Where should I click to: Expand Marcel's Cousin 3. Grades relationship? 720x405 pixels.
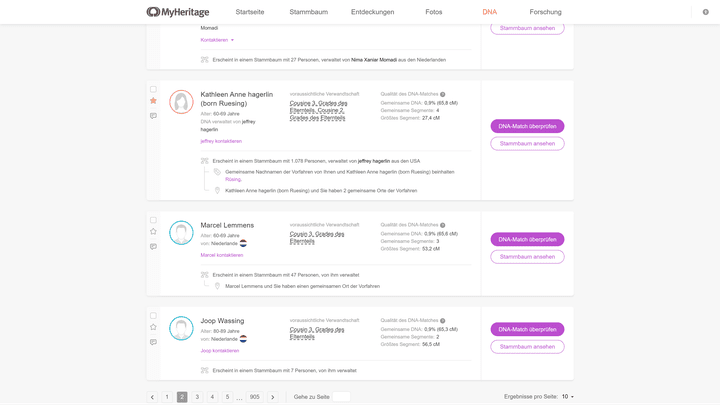(317, 237)
